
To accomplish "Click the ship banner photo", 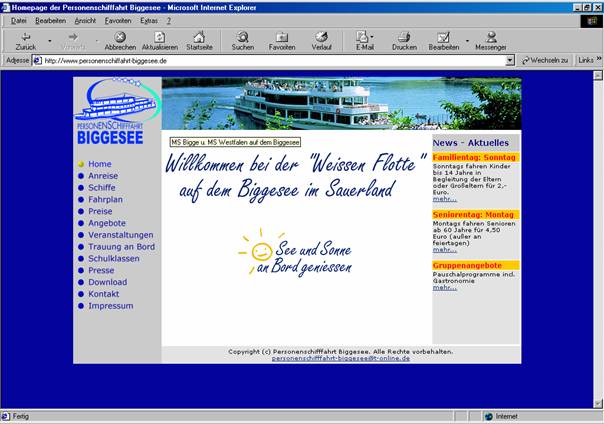I will 341,104.
